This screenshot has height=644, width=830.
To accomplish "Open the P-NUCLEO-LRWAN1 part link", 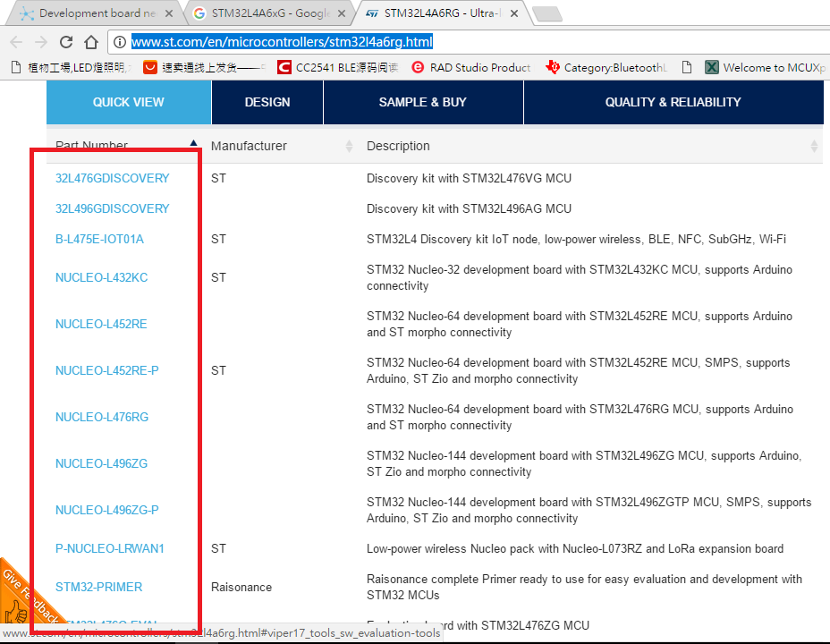I will [110, 549].
